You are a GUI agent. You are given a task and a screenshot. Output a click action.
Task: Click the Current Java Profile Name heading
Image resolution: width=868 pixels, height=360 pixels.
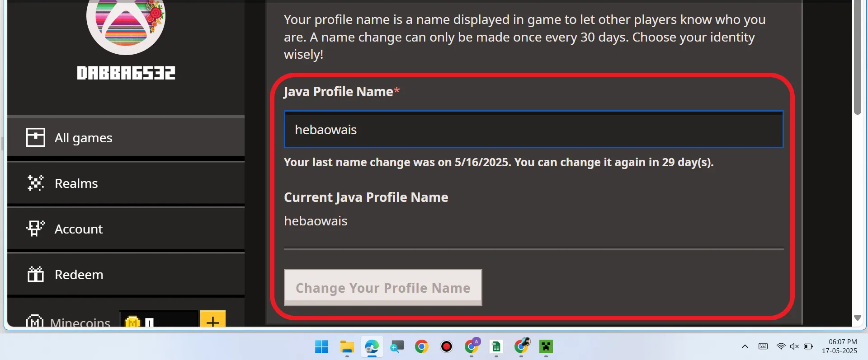(366, 197)
